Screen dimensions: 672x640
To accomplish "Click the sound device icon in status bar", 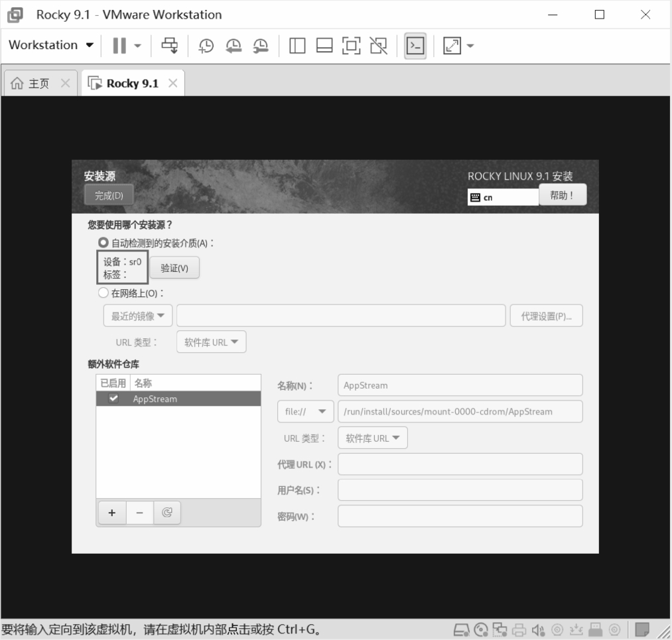I will (538, 629).
